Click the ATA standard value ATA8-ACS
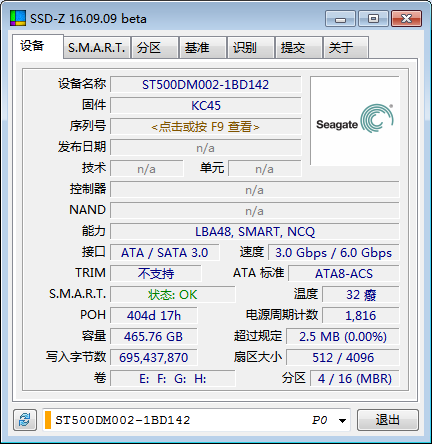Screen dimensions: 432x444 pyautogui.click(x=344, y=274)
